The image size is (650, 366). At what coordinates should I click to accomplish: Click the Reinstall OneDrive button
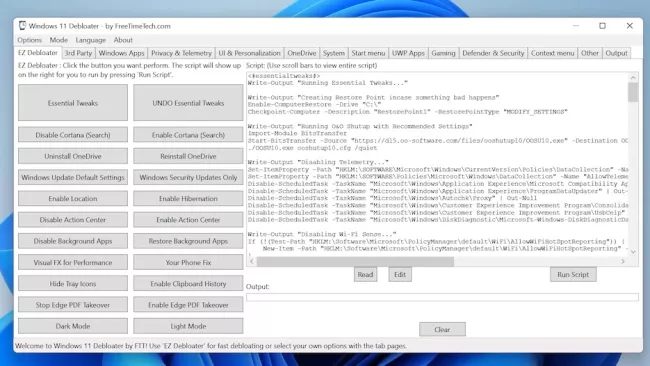click(188, 156)
